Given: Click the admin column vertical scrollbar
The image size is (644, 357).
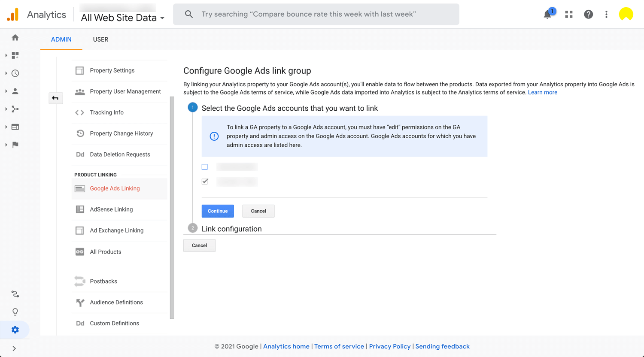Looking at the screenshot, I should pyautogui.click(x=172, y=208).
